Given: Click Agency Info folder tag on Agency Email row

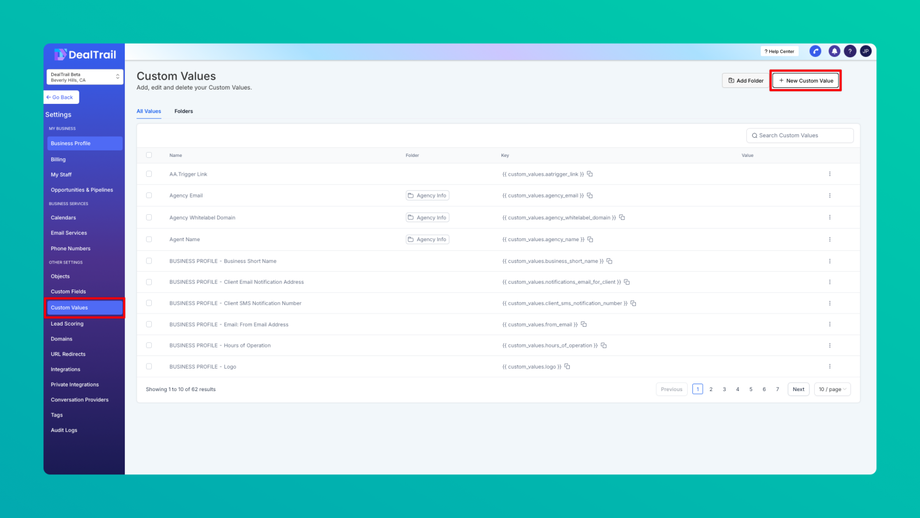Looking at the screenshot, I should 427,195.
